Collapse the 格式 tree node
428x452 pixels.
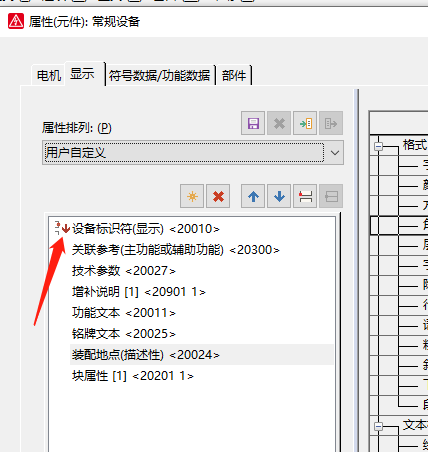click(378, 146)
